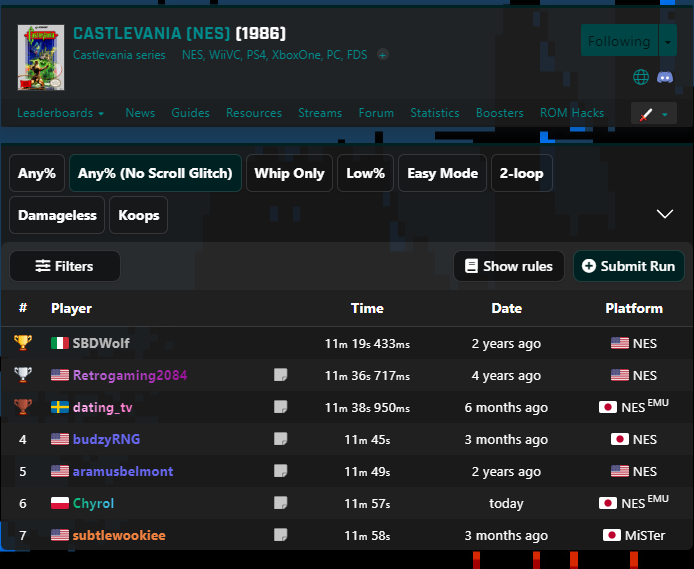
Task: Open the Leaderboards dropdown menu
Action: (x=60, y=113)
